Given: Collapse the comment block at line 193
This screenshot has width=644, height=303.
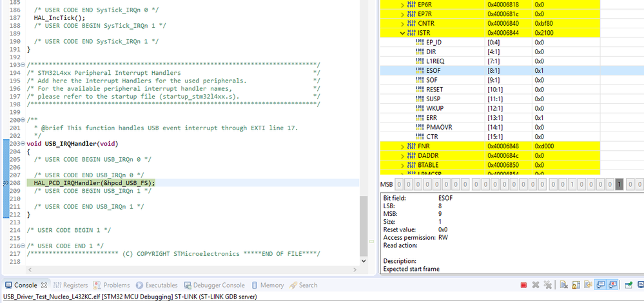Looking at the screenshot, I should (23, 65).
